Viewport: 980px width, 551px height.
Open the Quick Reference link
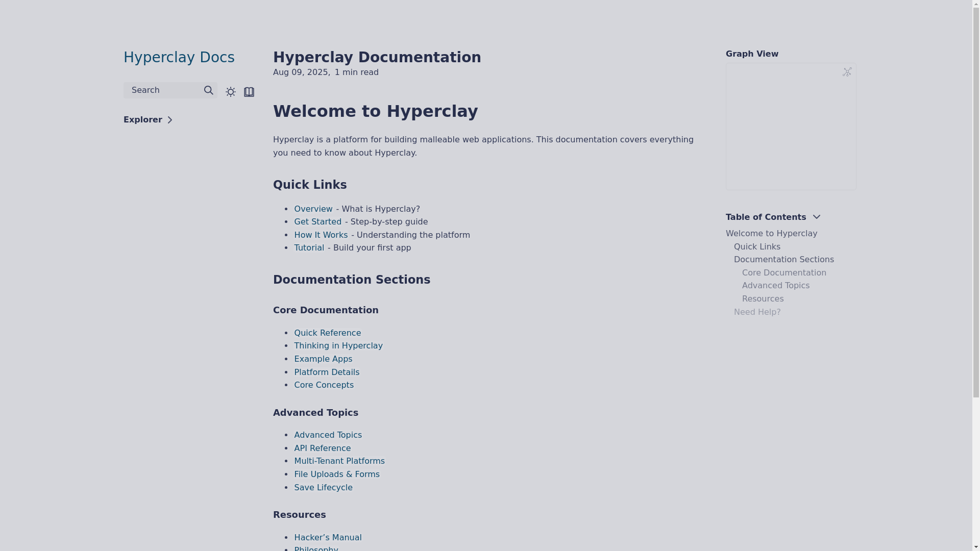(x=328, y=333)
